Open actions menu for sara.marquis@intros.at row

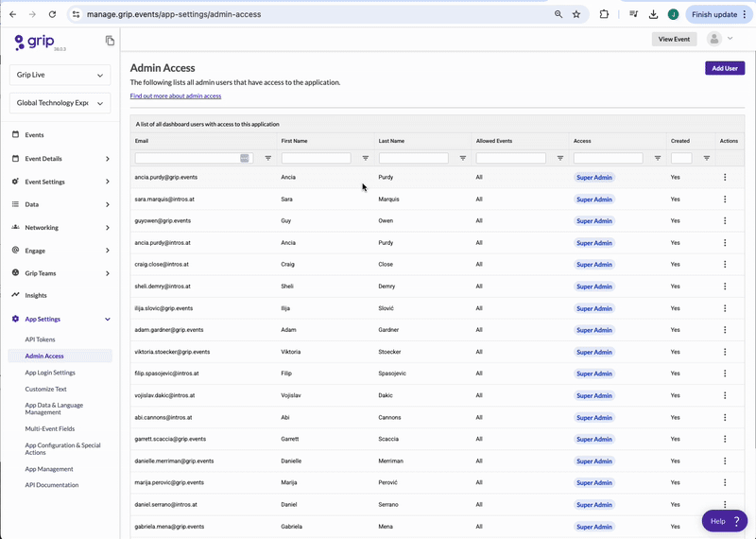click(x=725, y=199)
